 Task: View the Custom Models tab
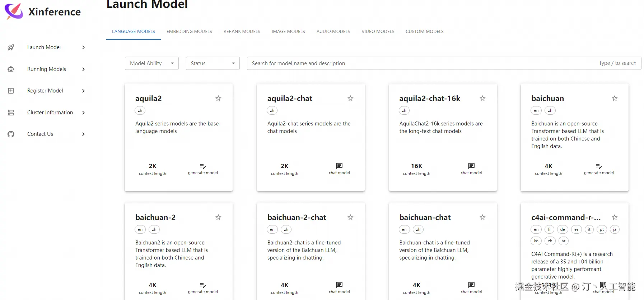tap(425, 32)
